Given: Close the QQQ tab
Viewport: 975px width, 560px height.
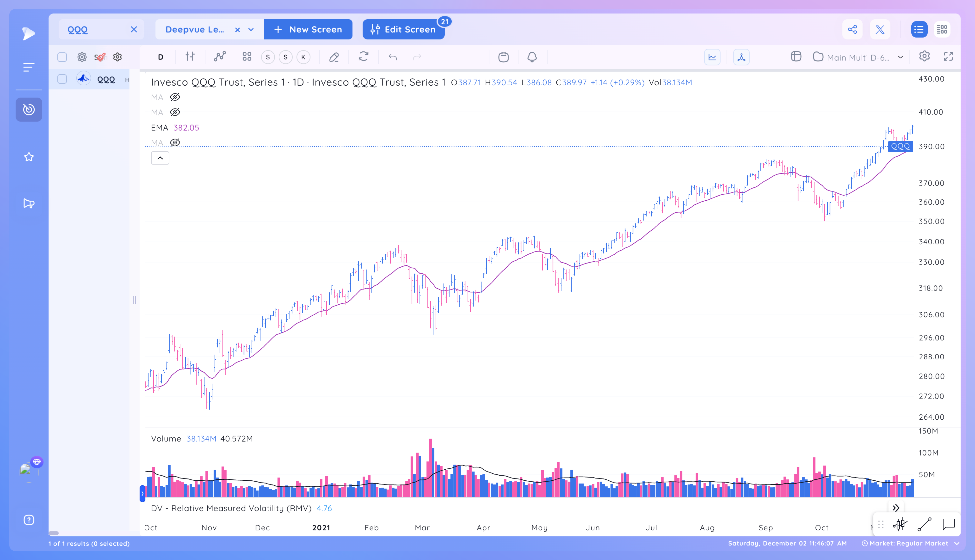Looking at the screenshot, I should pyautogui.click(x=133, y=29).
